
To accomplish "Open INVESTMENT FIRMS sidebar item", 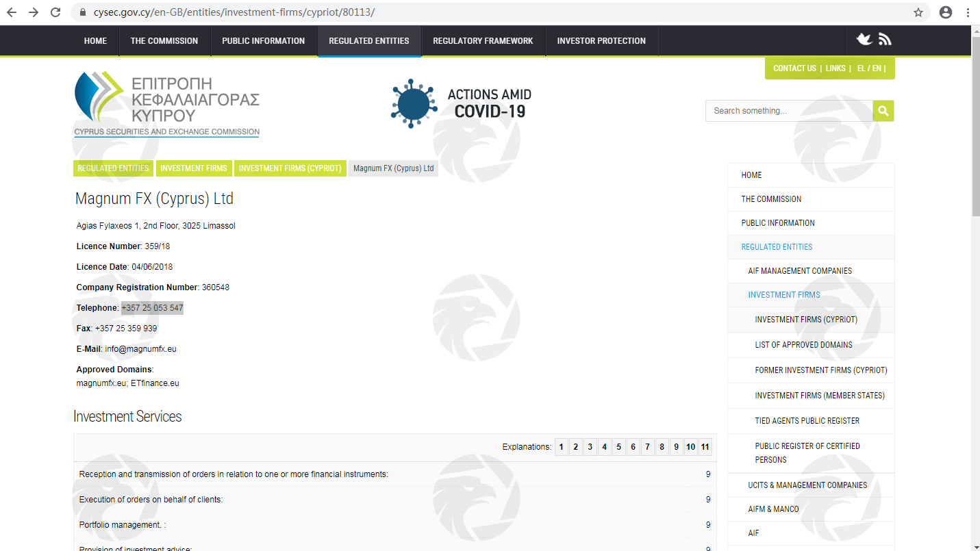I will [x=811, y=295].
